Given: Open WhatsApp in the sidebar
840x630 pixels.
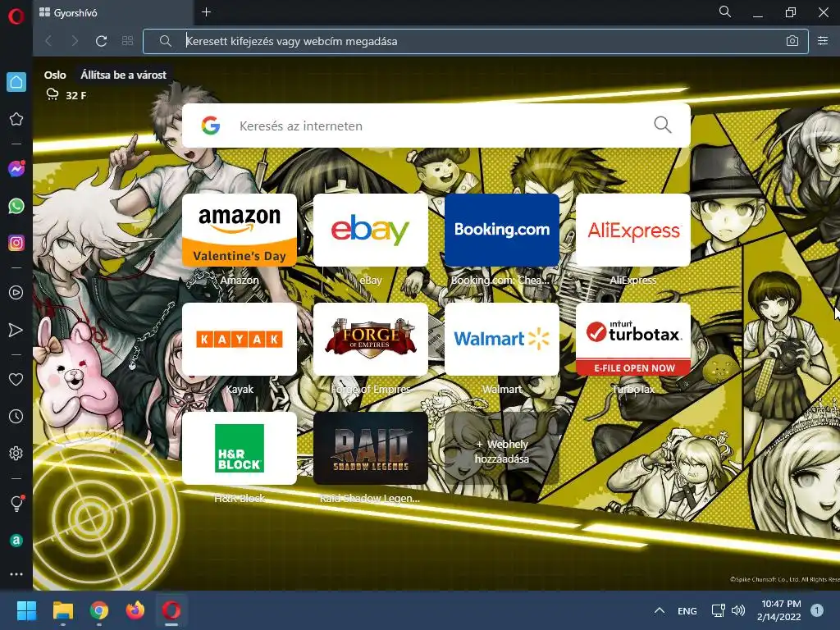Looking at the screenshot, I should click(16, 206).
